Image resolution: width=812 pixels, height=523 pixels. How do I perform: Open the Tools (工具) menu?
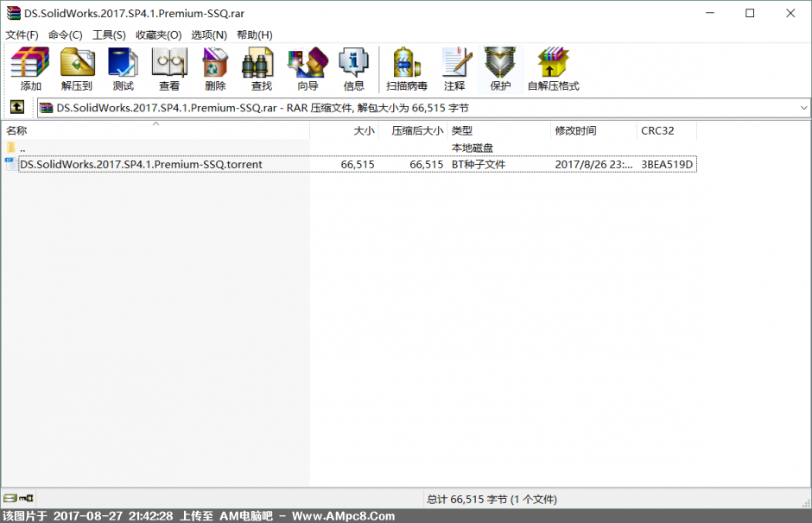coord(109,35)
